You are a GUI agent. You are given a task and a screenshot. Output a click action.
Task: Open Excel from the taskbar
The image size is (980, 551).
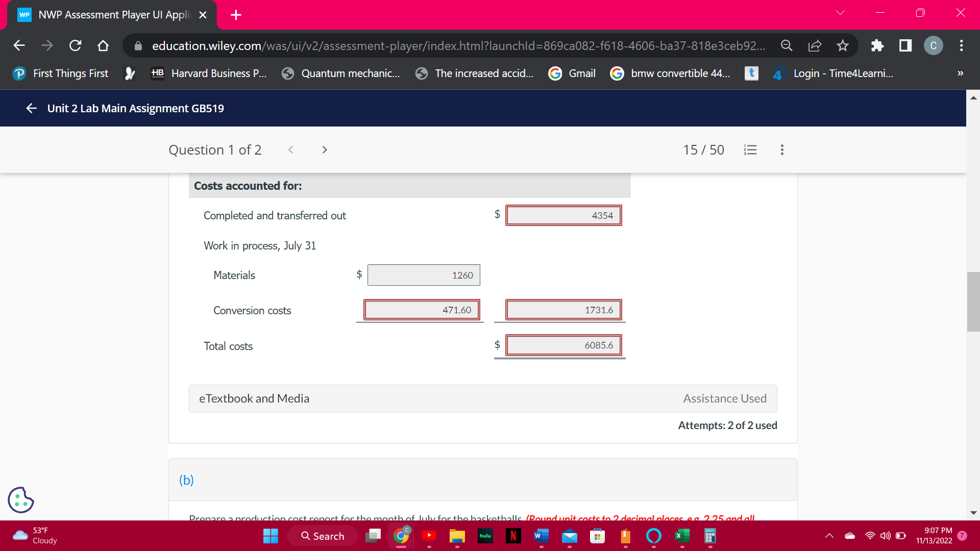682,536
